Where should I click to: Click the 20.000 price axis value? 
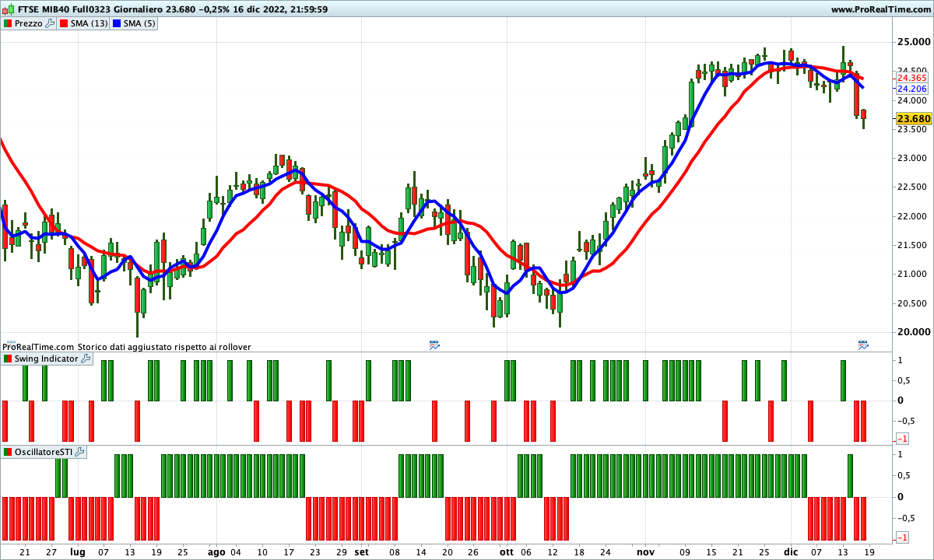point(913,332)
